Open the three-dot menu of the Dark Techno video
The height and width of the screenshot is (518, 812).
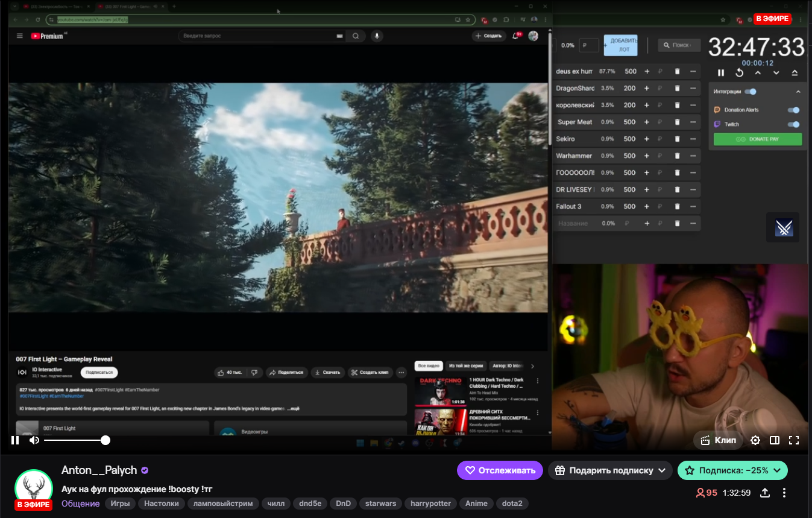pos(538,381)
